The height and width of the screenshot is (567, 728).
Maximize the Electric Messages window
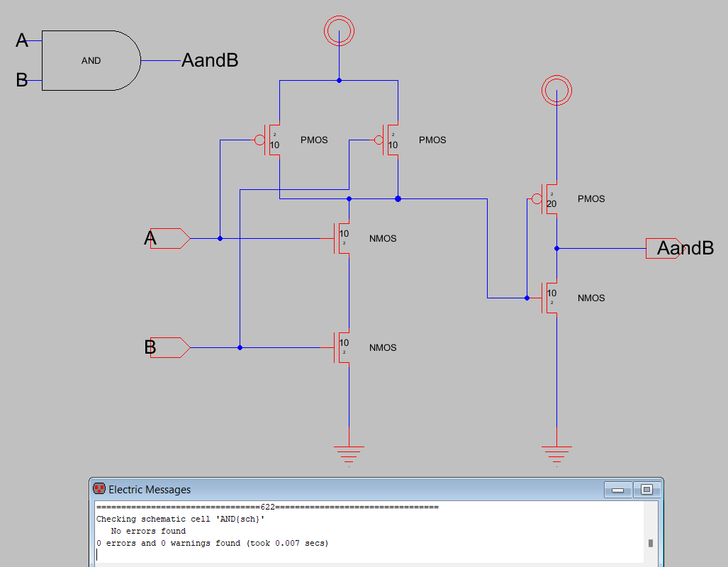coord(646,490)
